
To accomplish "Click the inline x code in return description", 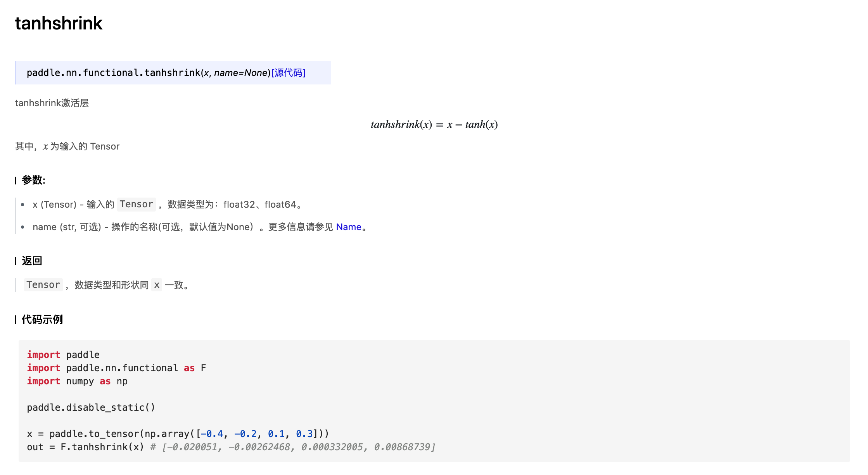I will click(157, 285).
